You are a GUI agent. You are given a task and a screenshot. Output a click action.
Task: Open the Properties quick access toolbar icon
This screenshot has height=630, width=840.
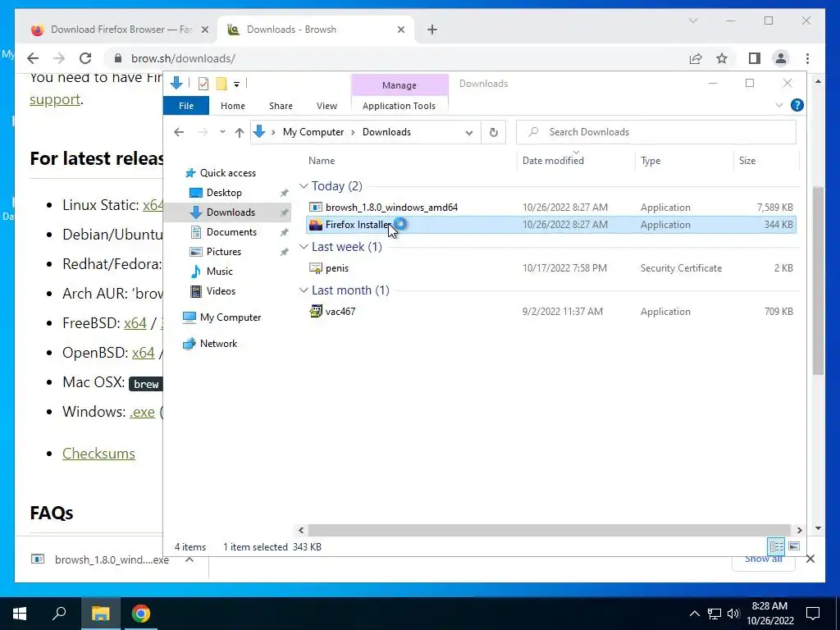203,84
